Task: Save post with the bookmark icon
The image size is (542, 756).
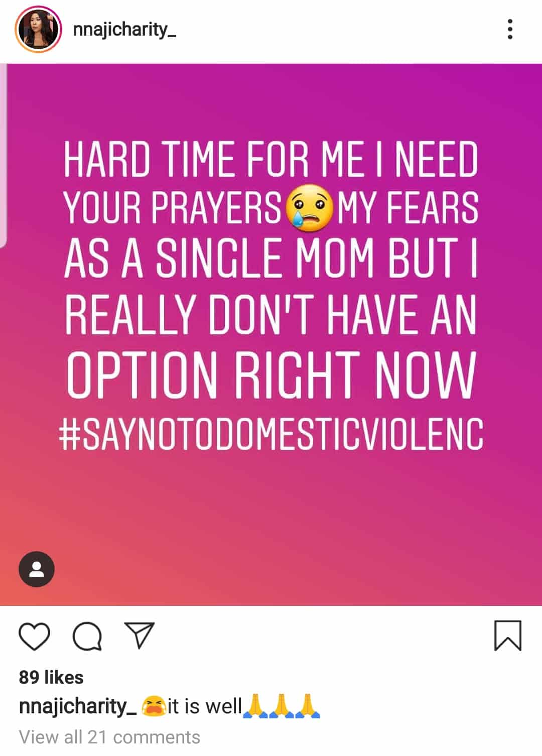Action: pos(508,636)
